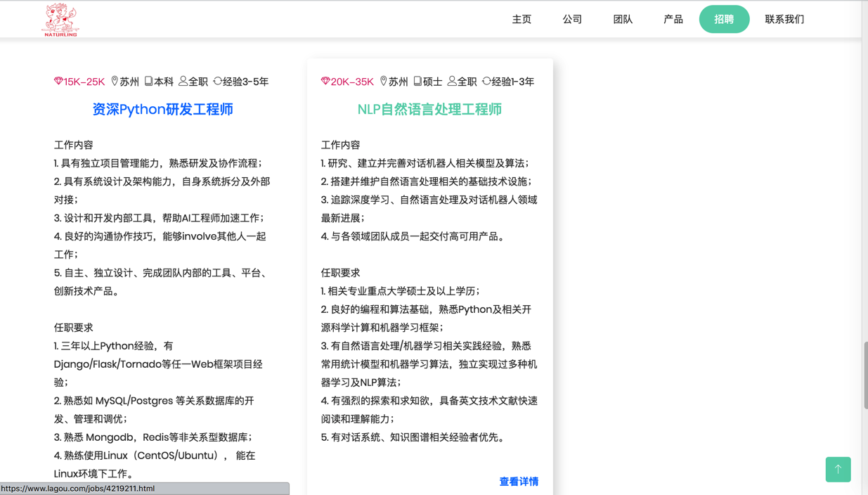Click 工作内容 heading in Python job card
This screenshot has width=868, height=495.
[74, 145]
